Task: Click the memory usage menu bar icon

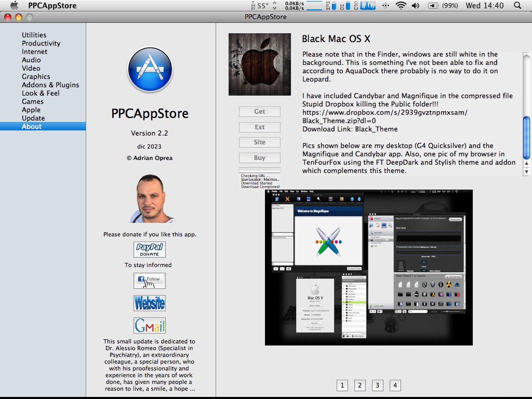Action: [331, 5]
